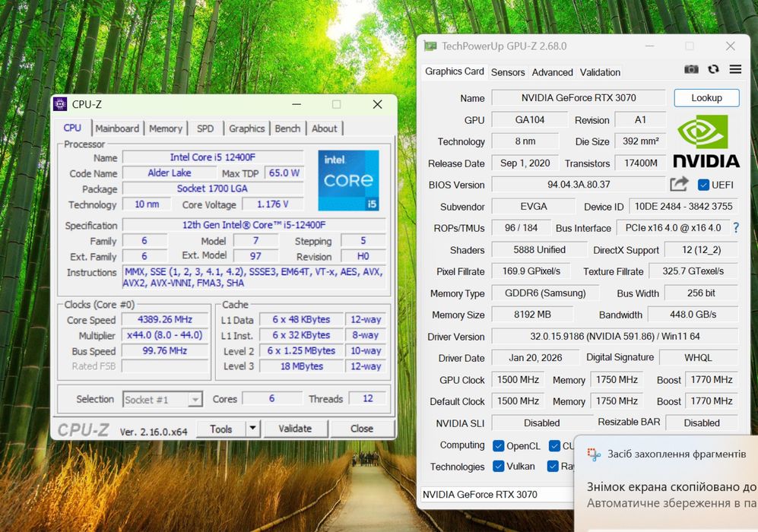Click the snipping tool notification icon
The width and height of the screenshot is (758, 532).
coord(594,454)
